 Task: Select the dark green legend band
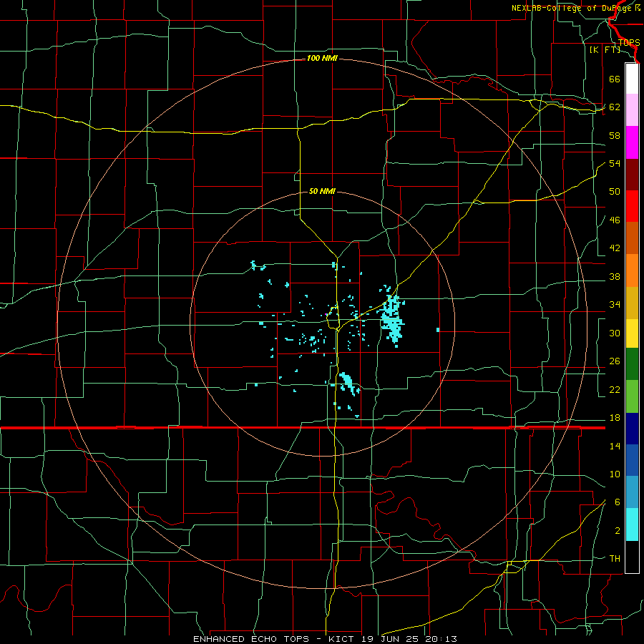pos(632,364)
